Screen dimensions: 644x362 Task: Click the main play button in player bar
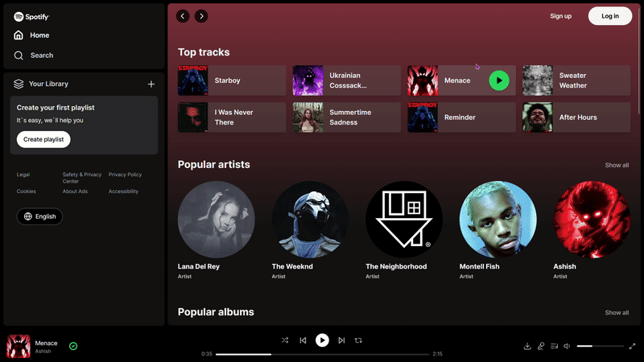(x=322, y=340)
